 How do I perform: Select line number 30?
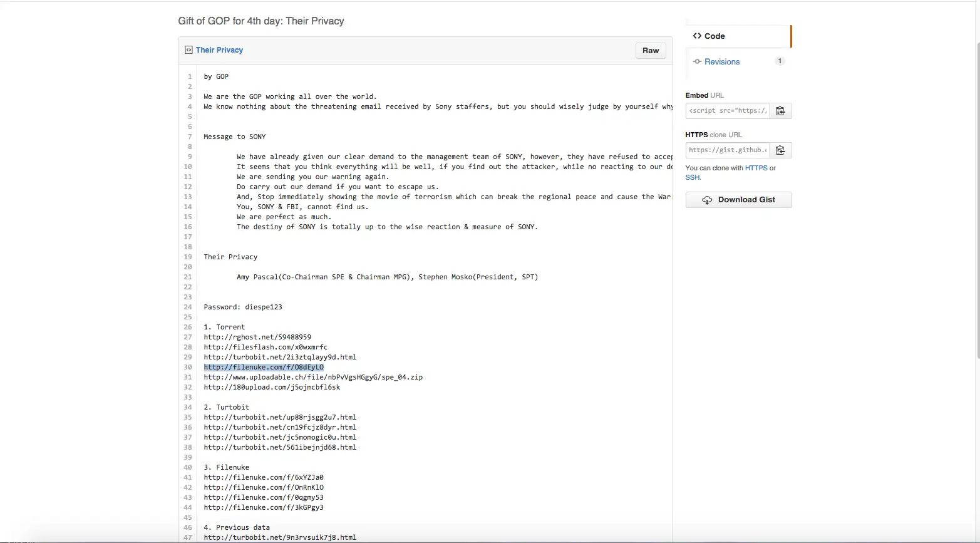tap(188, 367)
